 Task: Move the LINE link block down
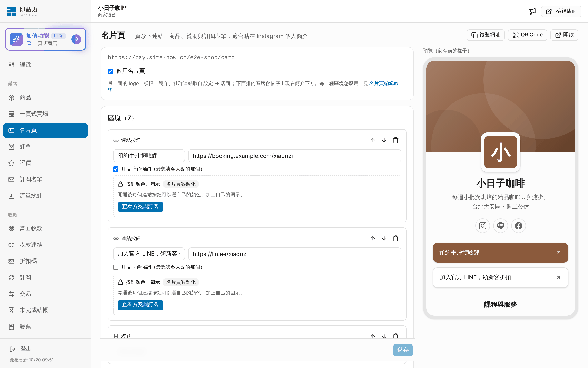pos(384,238)
